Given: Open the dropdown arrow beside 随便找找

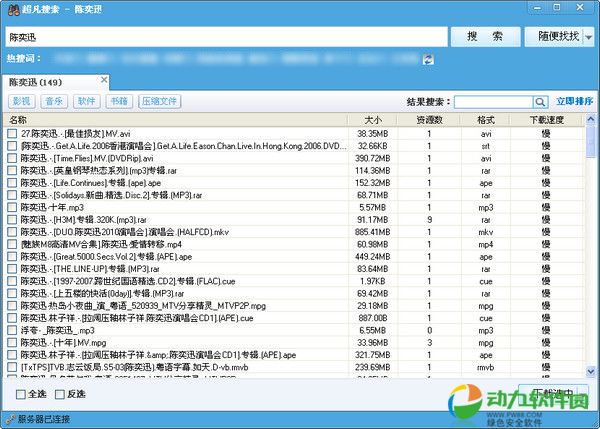Looking at the screenshot, I should tap(590, 37).
